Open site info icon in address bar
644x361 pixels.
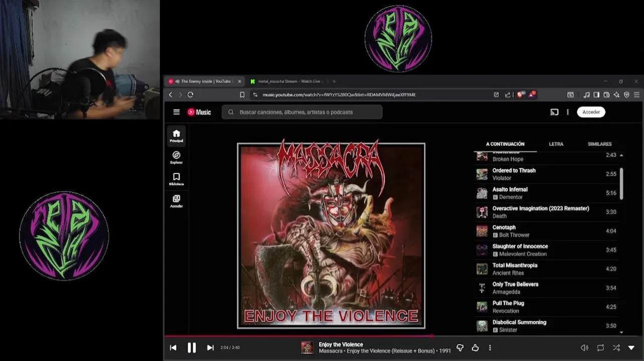(255, 95)
